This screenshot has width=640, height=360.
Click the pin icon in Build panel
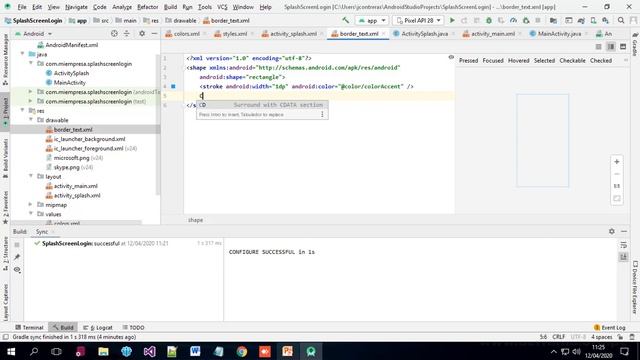(x=17, y=257)
